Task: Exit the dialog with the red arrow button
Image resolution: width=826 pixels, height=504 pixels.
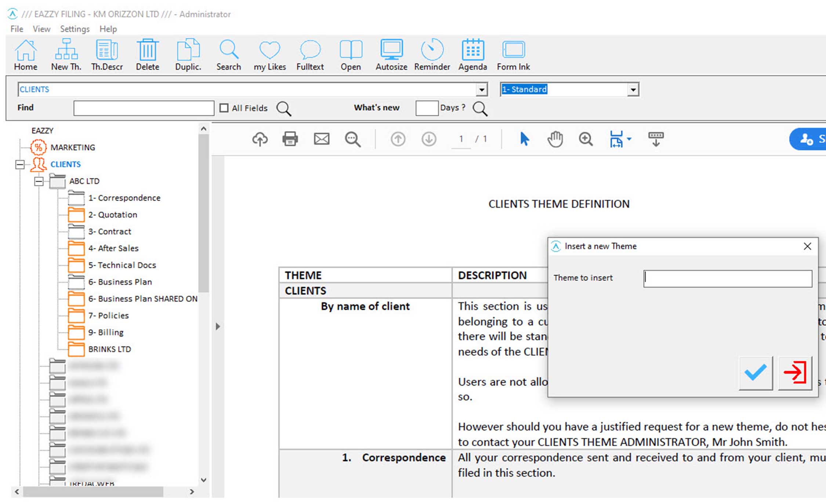Action: pyautogui.click(x=795, y=373)
